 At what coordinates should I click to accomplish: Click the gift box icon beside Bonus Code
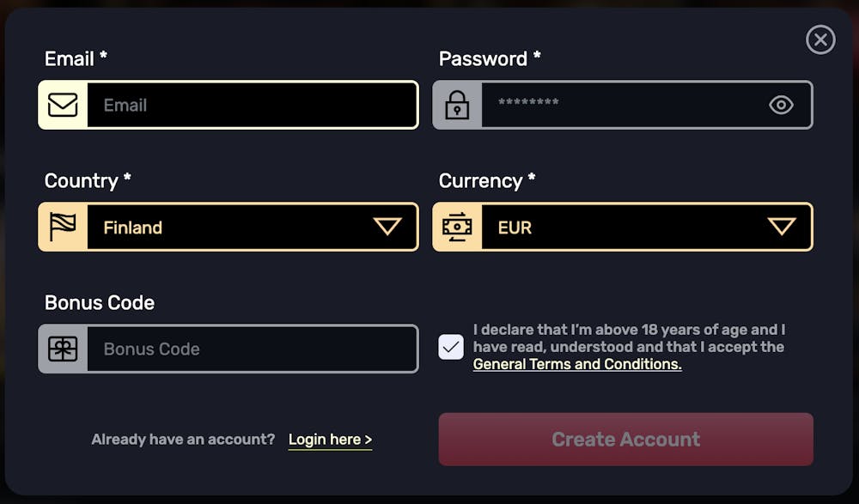(x=63, y=349)
